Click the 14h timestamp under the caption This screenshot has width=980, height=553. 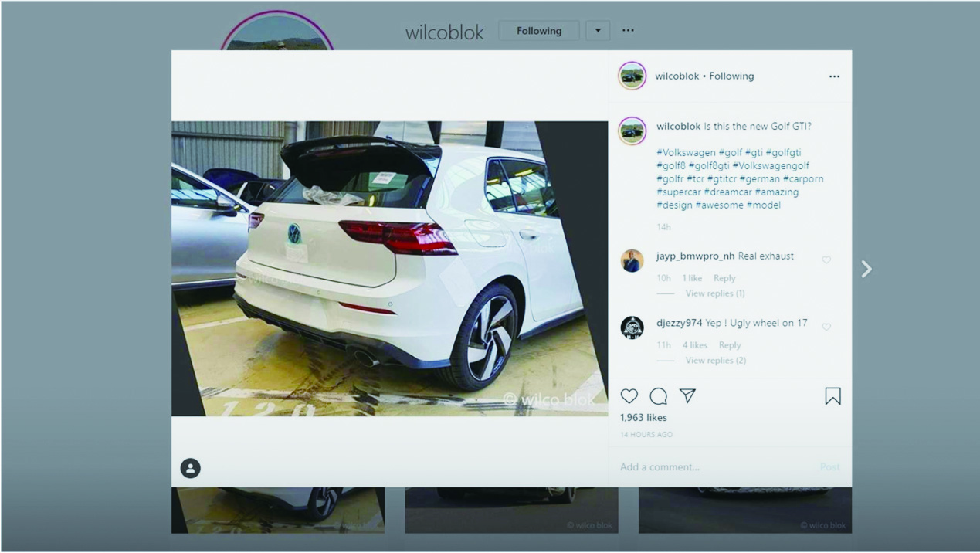click(663, 227)
